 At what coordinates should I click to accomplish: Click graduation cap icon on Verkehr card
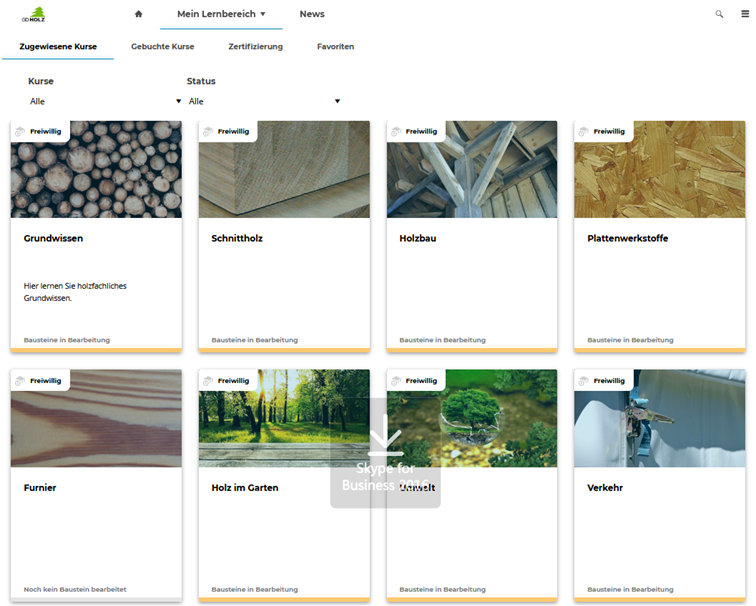(x=583, y=380)
